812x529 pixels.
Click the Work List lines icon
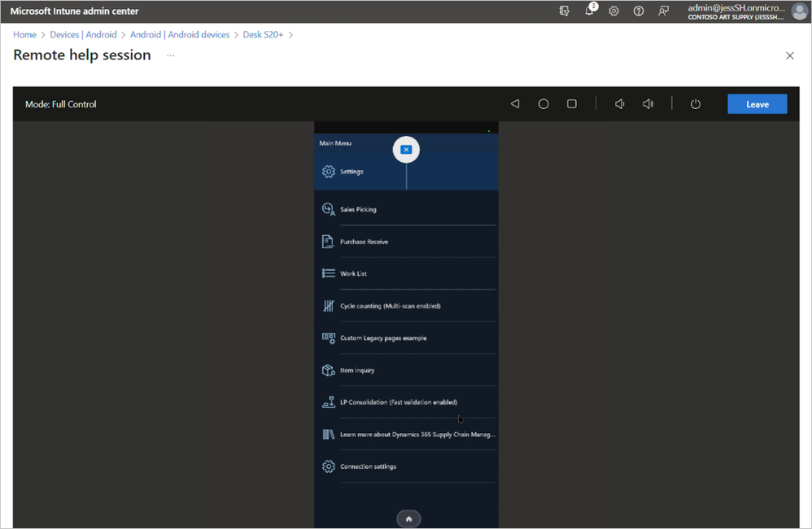tap(329, 273)
